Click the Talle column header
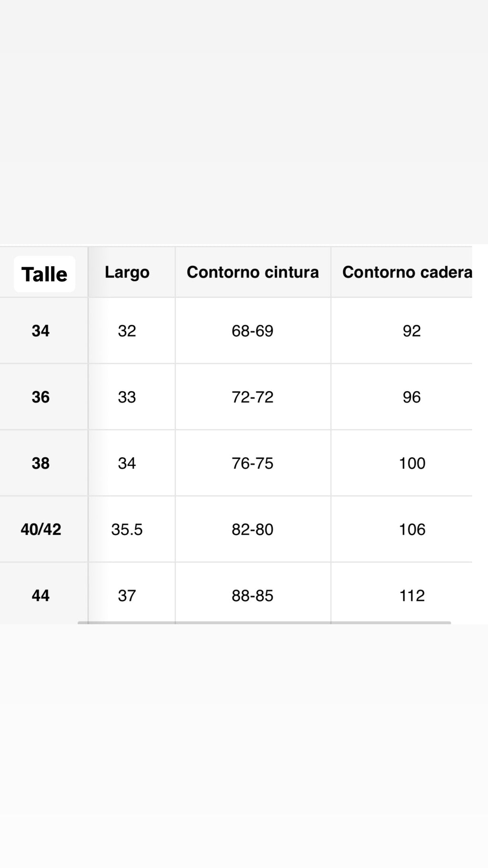 click(44, 274)
